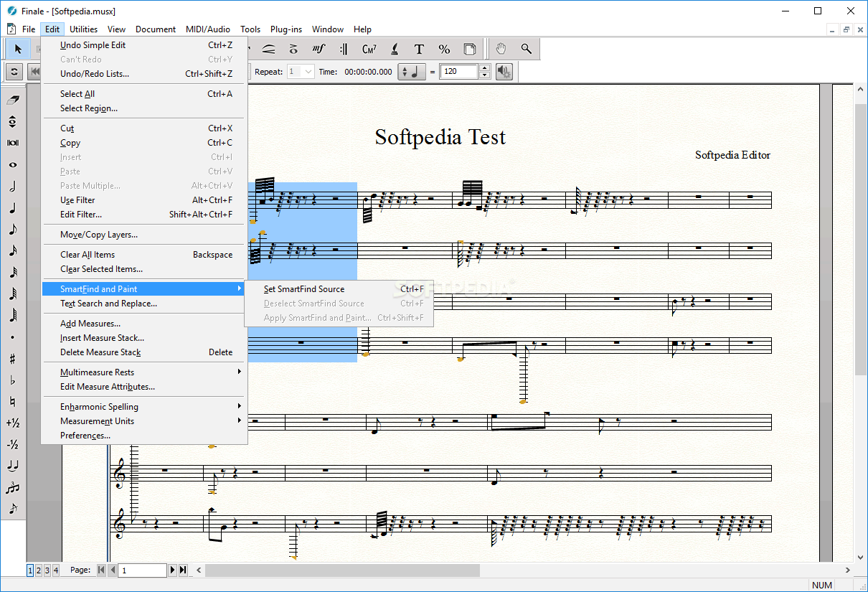Select the Hand Grabber tool
The height and width of the screenshot is (592, 868).
(x=501, y=49)
